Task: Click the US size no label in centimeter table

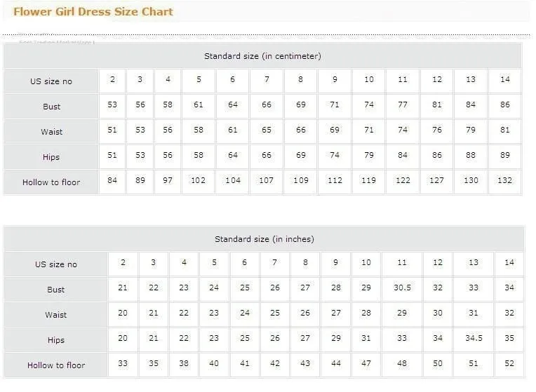Action: pyautogui.click(x=51, y=81)
